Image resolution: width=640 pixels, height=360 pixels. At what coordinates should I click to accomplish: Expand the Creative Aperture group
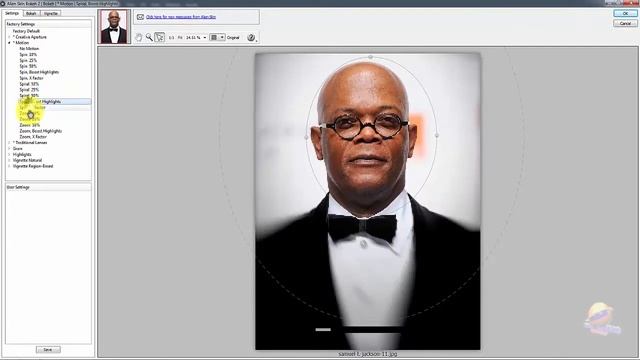[x=9, y=37]
